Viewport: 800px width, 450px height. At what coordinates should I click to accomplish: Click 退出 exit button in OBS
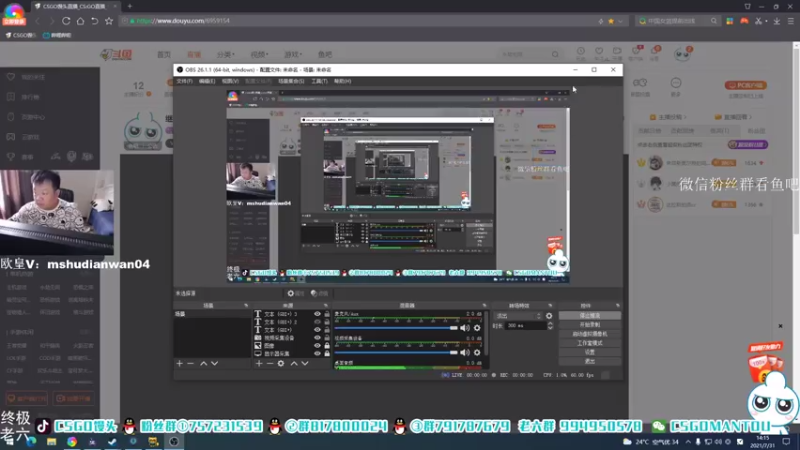(590, 361)
